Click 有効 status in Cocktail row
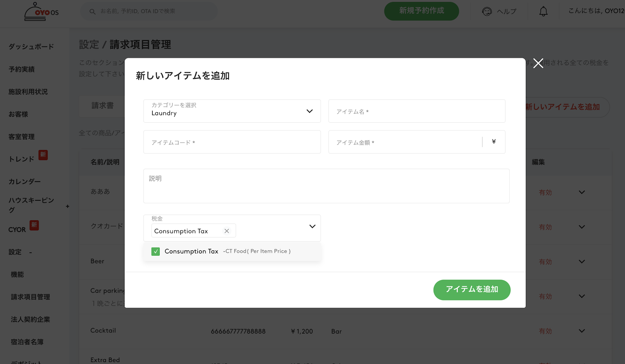Image resolution: width=625 pixels, height=364 pixels. [545, 331]
